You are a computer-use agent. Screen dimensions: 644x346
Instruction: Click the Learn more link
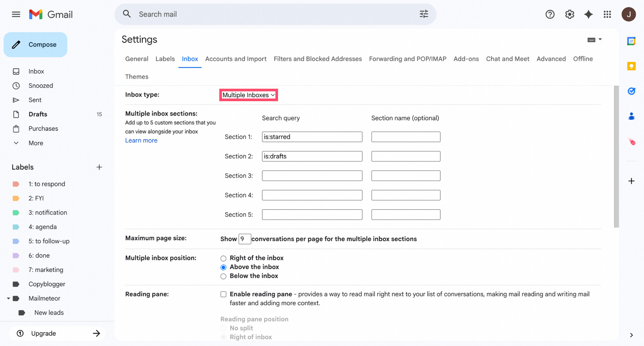[141, 140]
